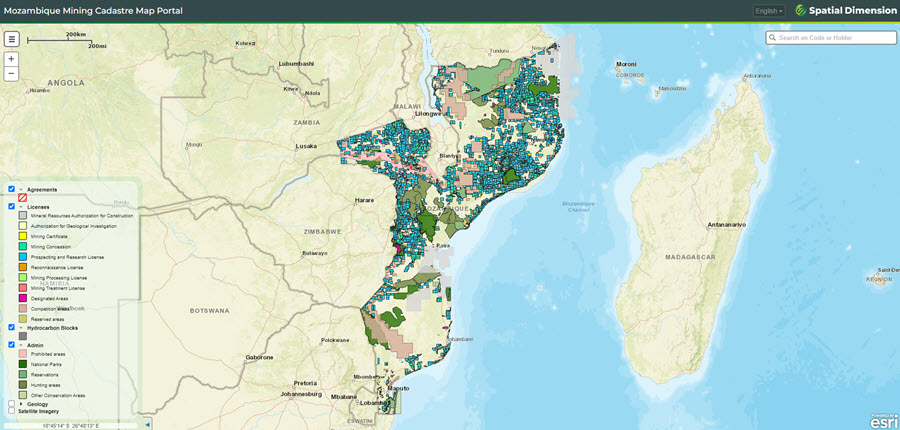Collapse legend panel with blue arrow
This screenshot has width=900, height=430.
(146, 425)
